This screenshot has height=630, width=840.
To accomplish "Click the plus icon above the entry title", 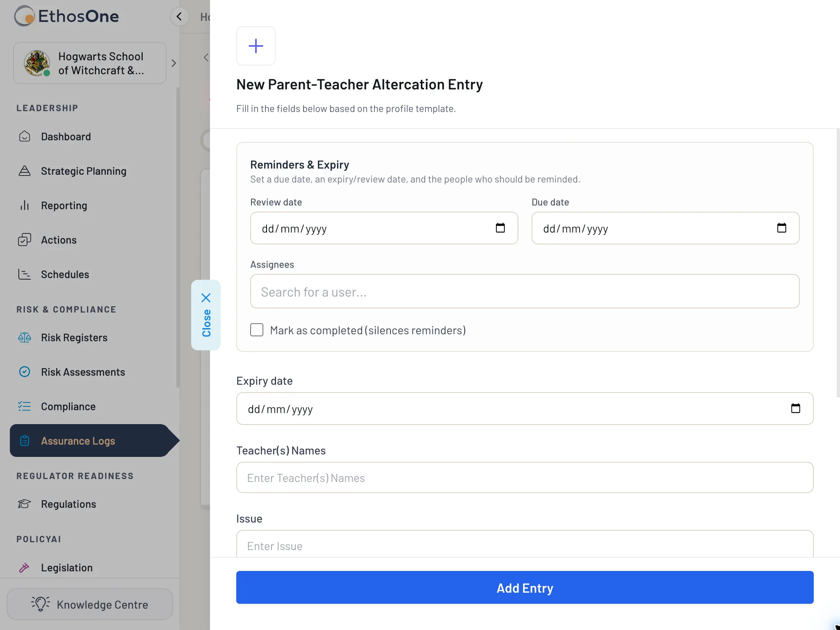I will point(256,46).
